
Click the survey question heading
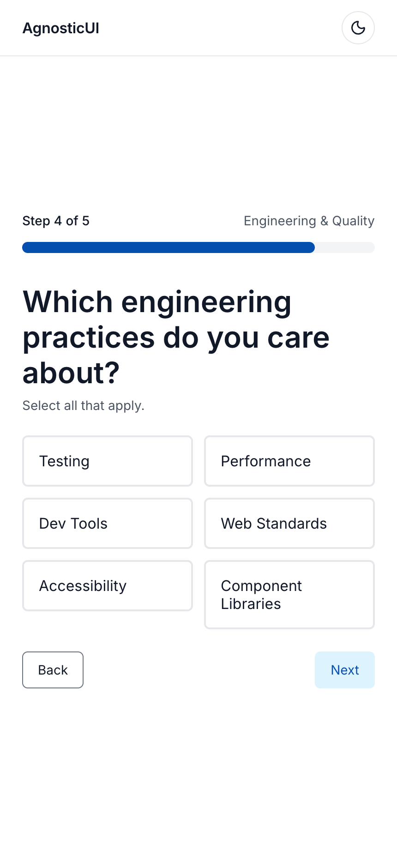point(176,337)
